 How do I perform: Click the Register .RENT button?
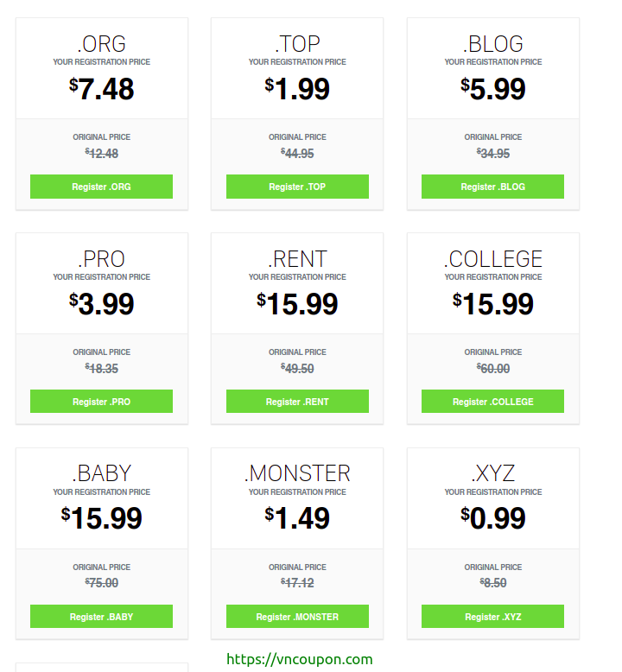click(x=297, y=401)
